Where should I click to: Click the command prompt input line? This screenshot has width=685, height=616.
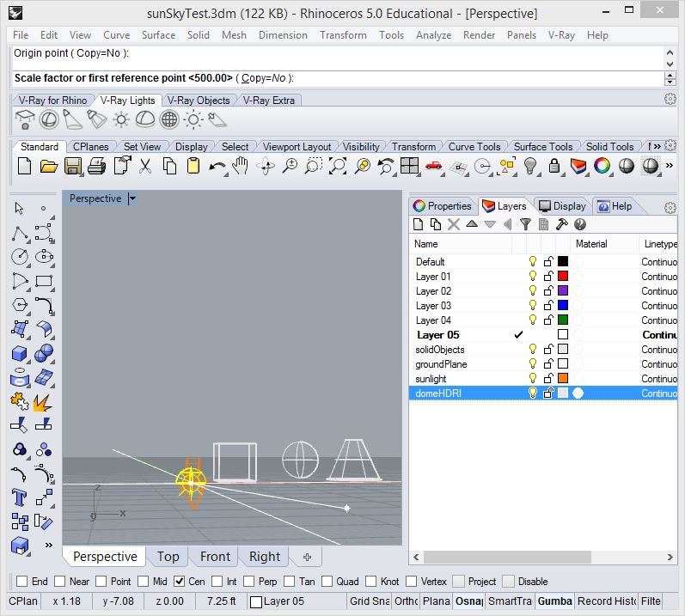pyautogui.click(x=336, y=78)
